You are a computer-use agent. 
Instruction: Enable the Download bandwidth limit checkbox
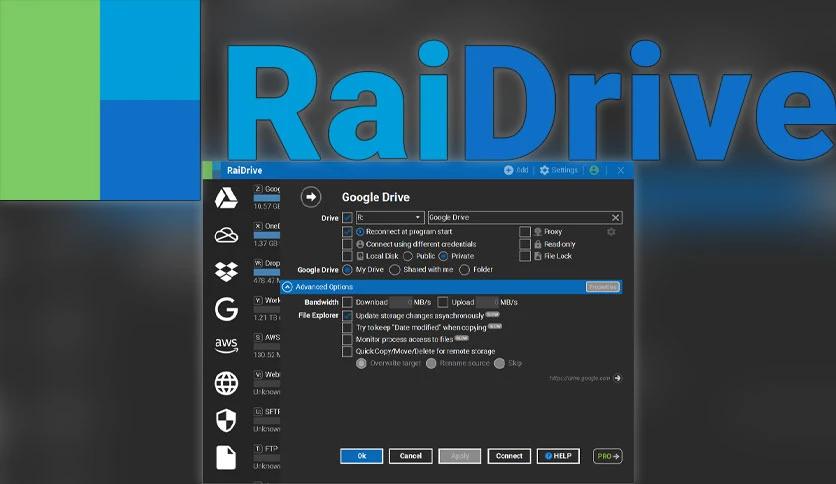click(x=347, y=302)
